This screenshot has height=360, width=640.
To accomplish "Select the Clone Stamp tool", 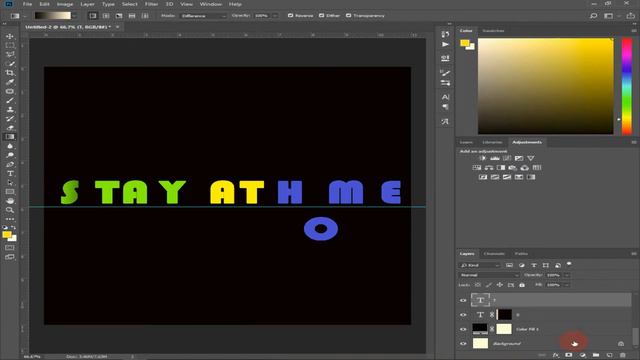I will point(10,109).
